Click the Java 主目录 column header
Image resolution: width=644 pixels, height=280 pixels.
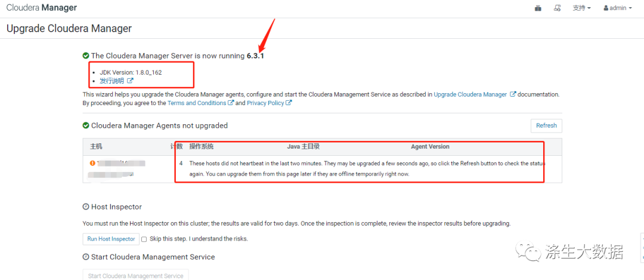[x=303, y=146]
